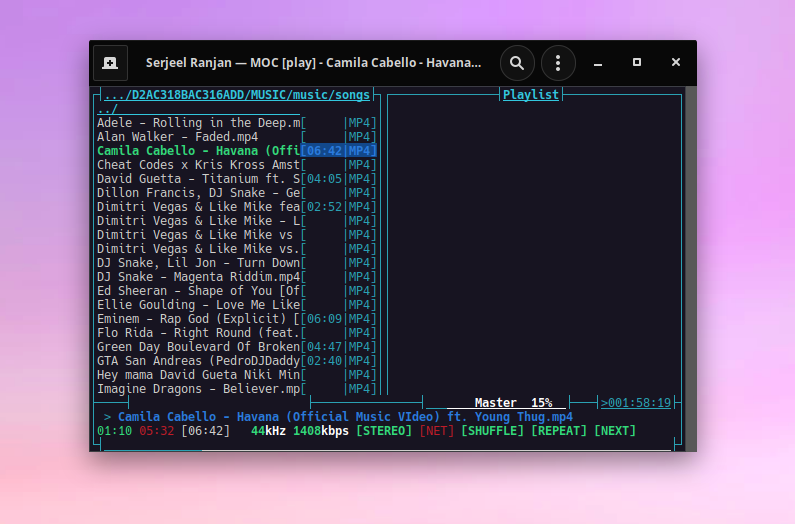This screenshot has height=524, width=795.
Task: Click the 44kHz sample rate
Action: point(268,431)
